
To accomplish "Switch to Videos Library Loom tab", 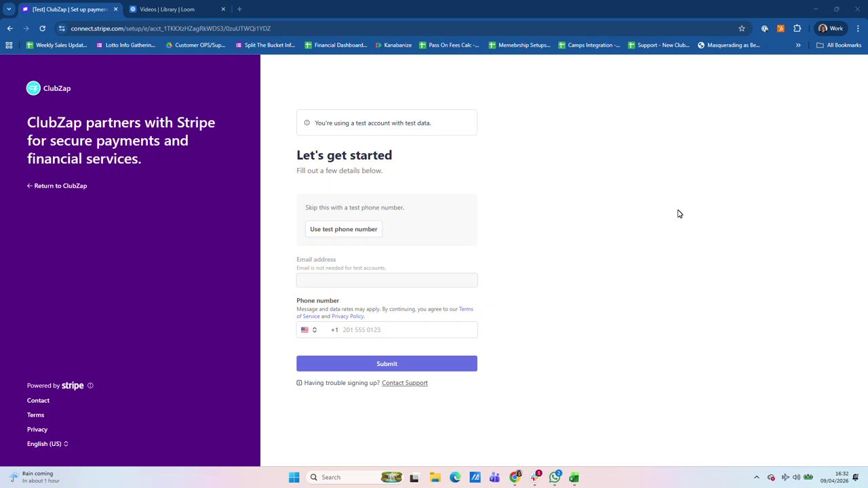I will [x=178, y=9].
